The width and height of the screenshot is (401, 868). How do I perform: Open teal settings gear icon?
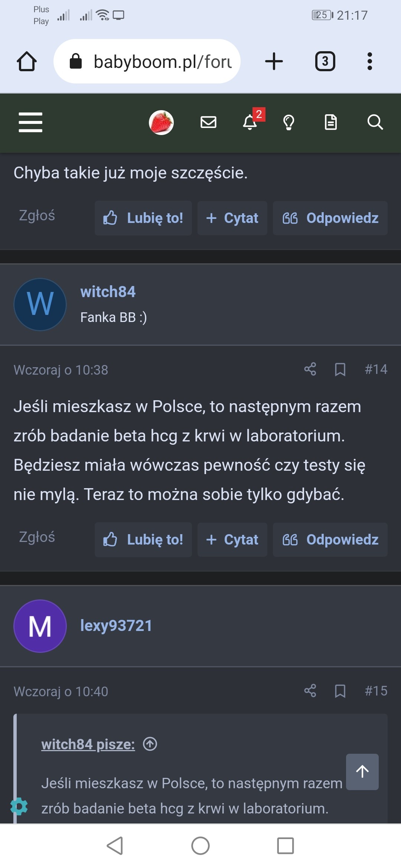point(19,806)
